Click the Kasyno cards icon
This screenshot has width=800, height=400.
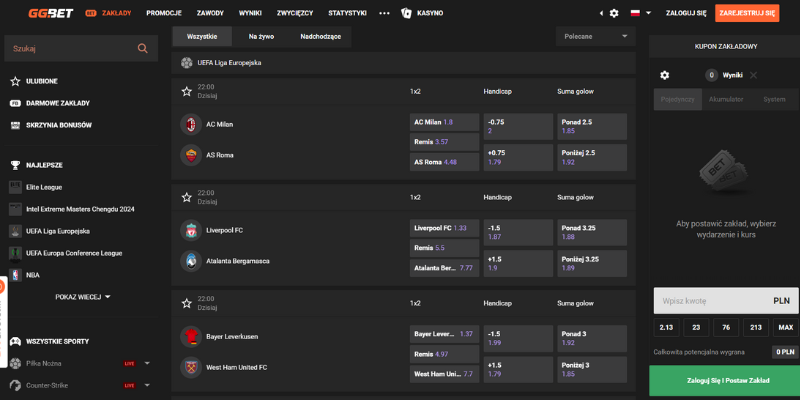pyautogui.click(x=406, y=13)
